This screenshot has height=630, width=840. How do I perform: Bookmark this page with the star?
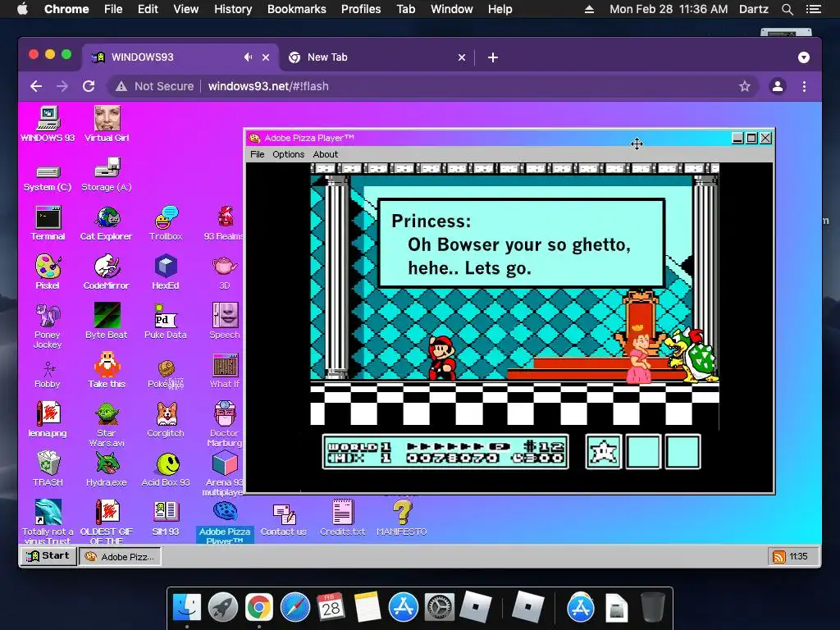coord(745,86)
